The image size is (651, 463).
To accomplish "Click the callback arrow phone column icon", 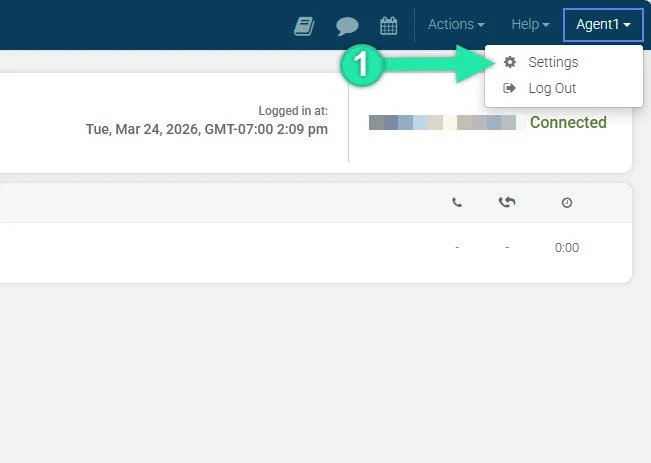I will pos(507,202).
